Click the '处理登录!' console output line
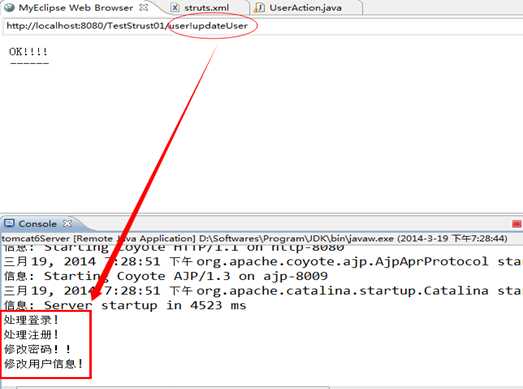This screenshot has height=389, width=523. [31, 320]
